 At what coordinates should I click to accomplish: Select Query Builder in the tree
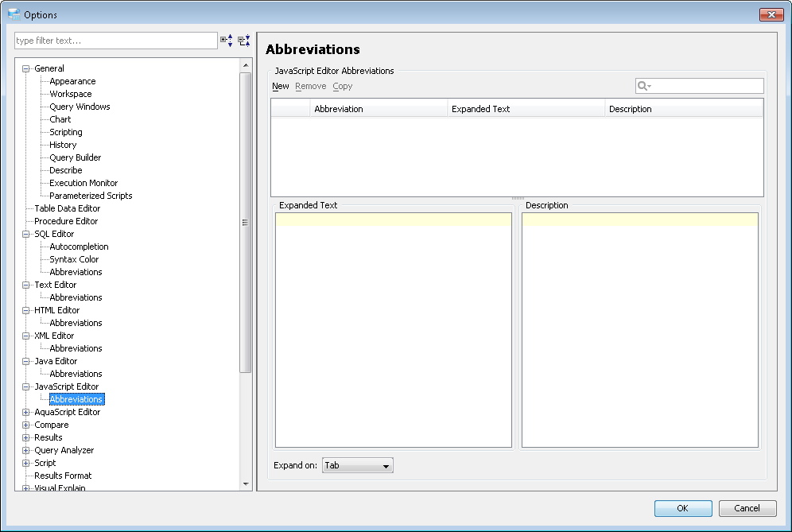76,157
